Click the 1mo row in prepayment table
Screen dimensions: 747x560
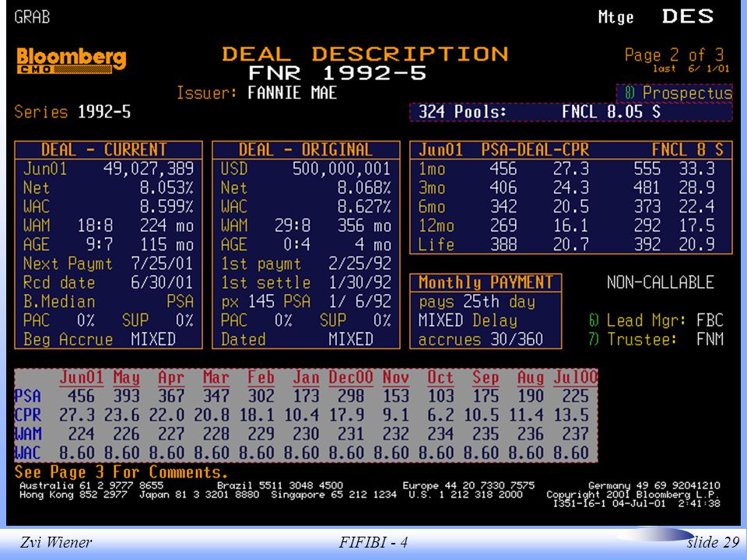tap(570, 169)
